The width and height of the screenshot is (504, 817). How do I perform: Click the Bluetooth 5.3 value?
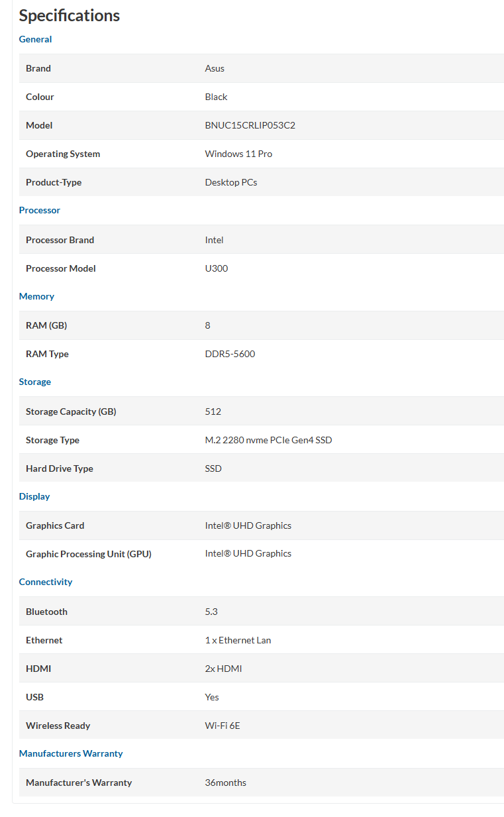click(211, 612)
